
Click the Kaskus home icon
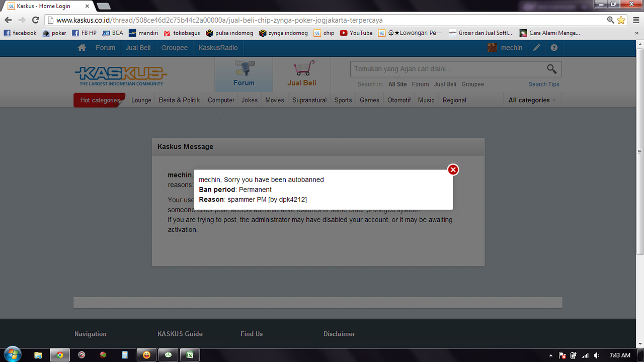click(81, 47)
